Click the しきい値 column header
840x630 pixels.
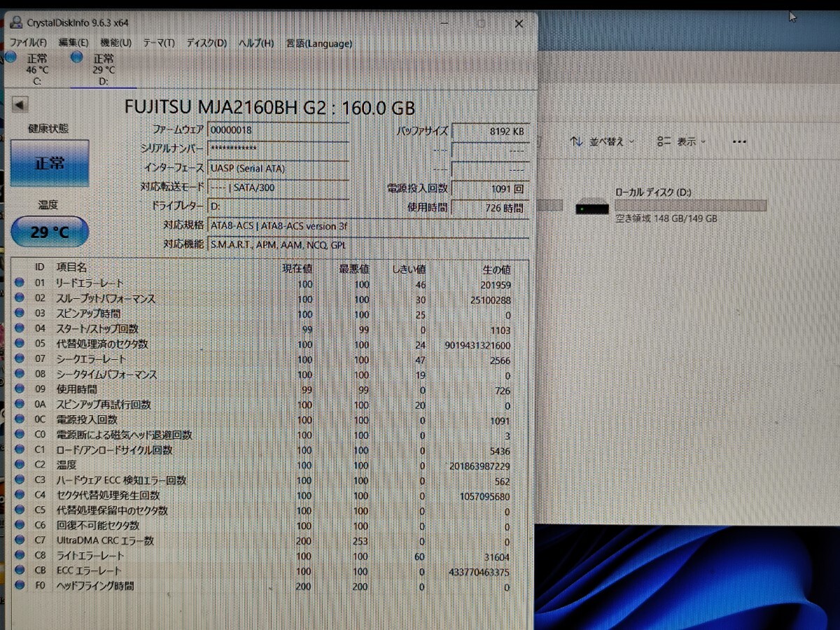(x=408, y=269)
